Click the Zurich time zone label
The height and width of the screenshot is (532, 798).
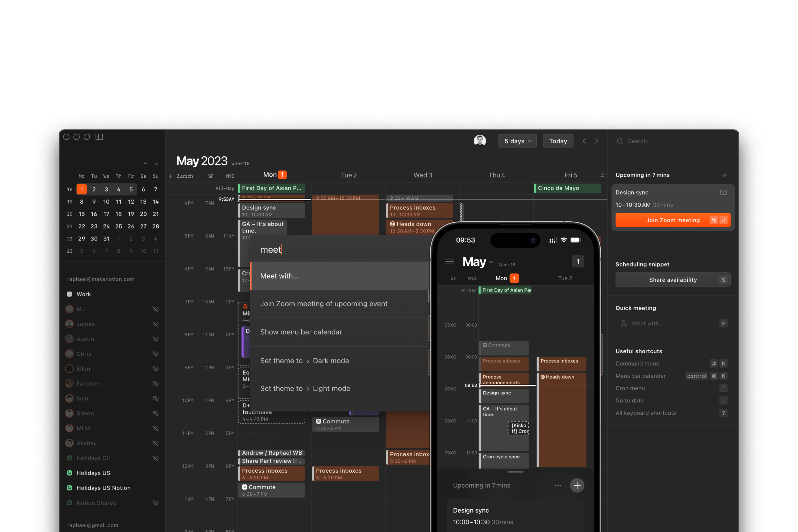point(185,176)
